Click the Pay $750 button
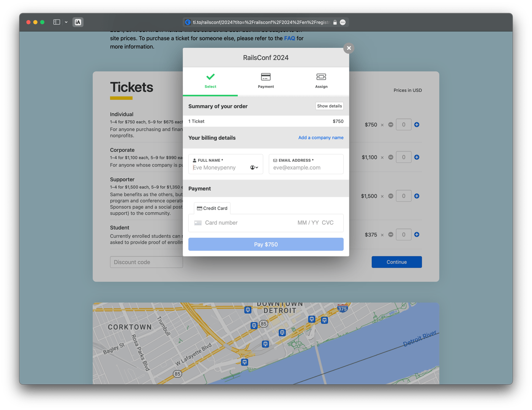532x410 pixels. click(x=266, y=244)
